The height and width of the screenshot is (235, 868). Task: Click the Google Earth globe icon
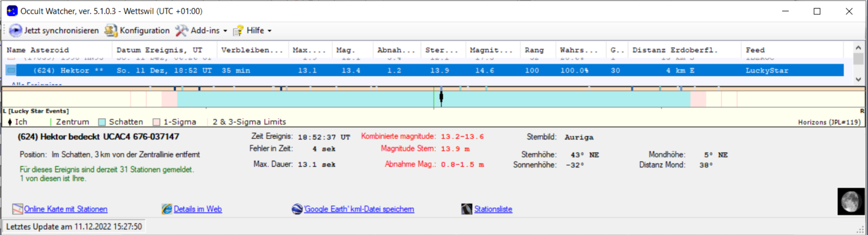[x=297, y=209]
